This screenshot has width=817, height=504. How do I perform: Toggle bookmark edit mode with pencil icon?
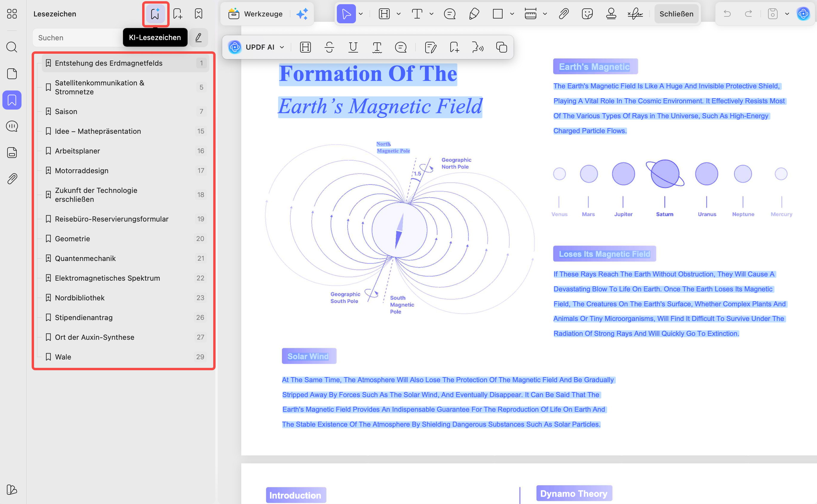pyautogui.click(x=199, y=38)
